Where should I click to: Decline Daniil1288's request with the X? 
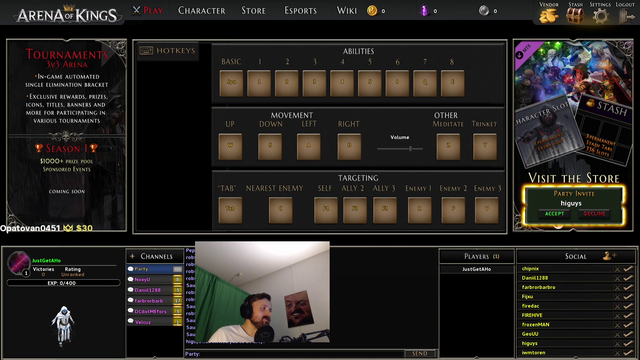618,278
